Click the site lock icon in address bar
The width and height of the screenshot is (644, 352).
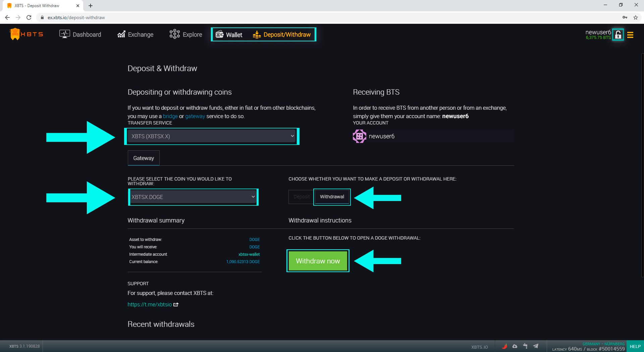click(x=42, y=17)
